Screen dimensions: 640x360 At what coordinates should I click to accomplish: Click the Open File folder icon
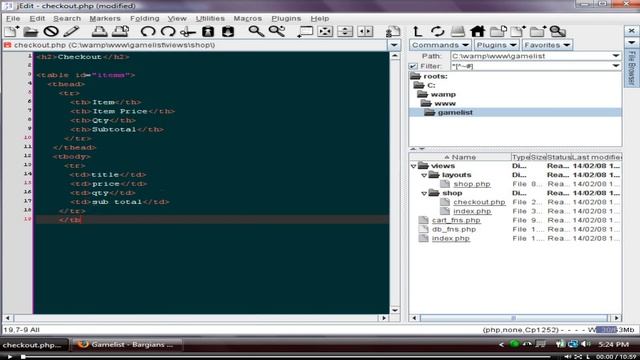31,31
